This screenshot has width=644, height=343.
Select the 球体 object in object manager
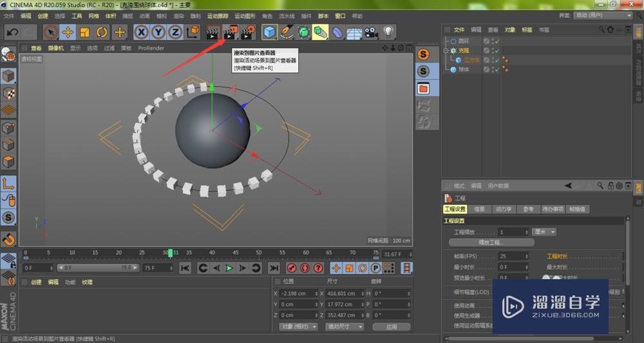tap(464, 70)
